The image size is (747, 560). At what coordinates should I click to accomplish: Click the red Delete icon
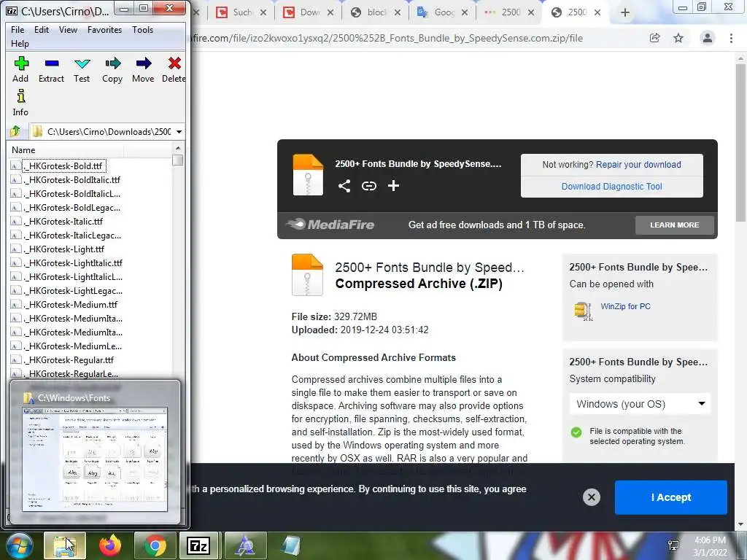174,69
